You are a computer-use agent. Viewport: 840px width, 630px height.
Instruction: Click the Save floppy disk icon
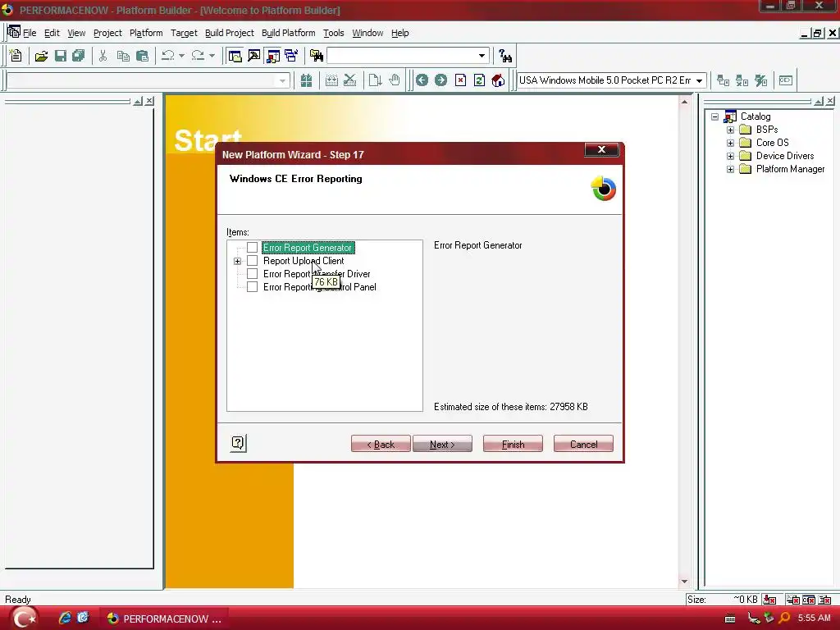coord(60,56)
